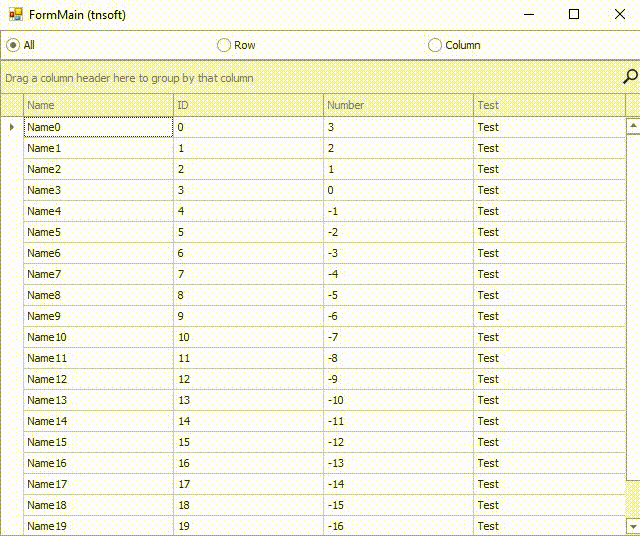Viewport: 640px width, 536px height.
Task: Select the Name4 cell
Action: tap(98, 211)
